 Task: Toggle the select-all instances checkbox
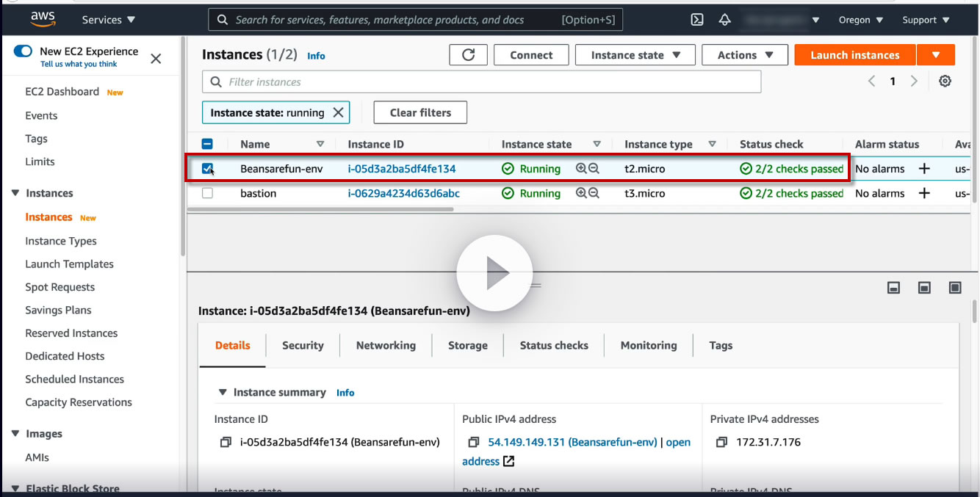pyautogui.click(x=207, y=145)
